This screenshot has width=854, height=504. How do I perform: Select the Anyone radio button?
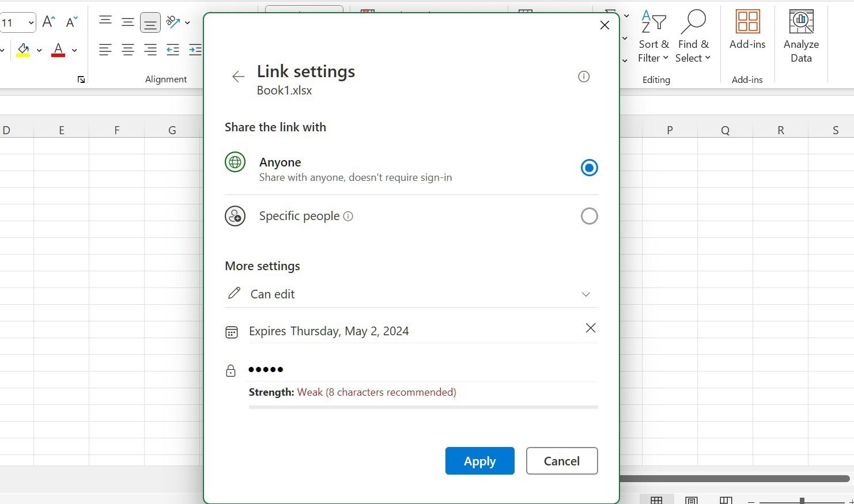click(x=588, y=168)
